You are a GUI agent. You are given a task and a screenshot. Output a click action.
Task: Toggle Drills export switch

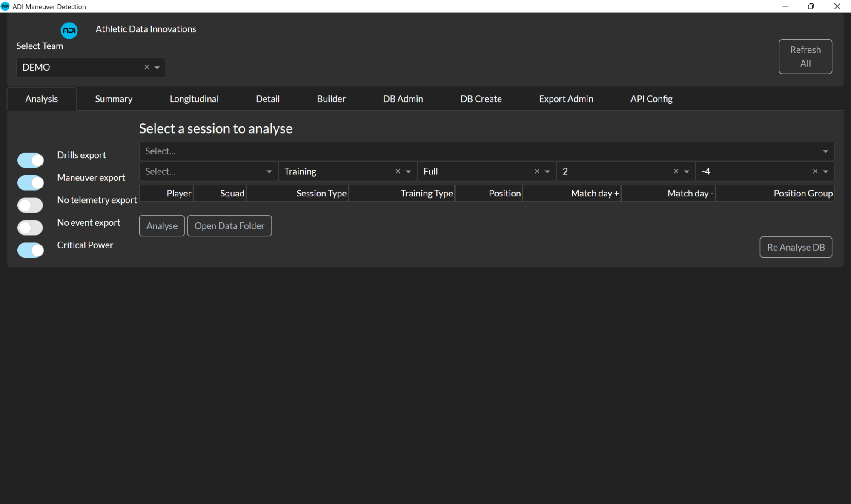pyautogui.click(x=31, y=160)
